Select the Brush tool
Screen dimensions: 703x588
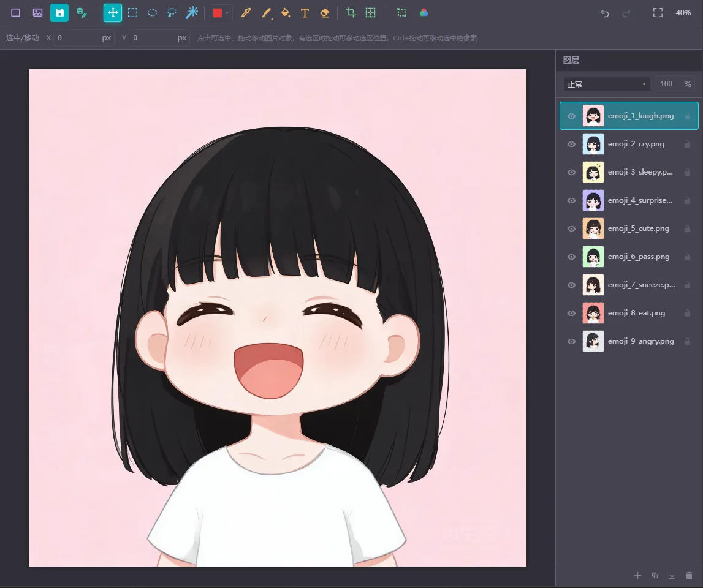click(x=267, y=13)
